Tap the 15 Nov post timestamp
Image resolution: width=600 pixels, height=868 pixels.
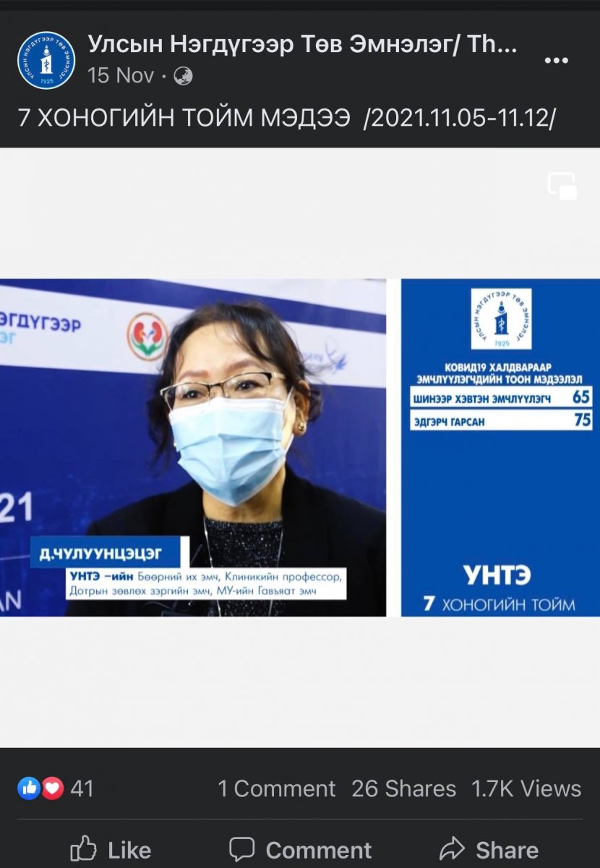120,75
